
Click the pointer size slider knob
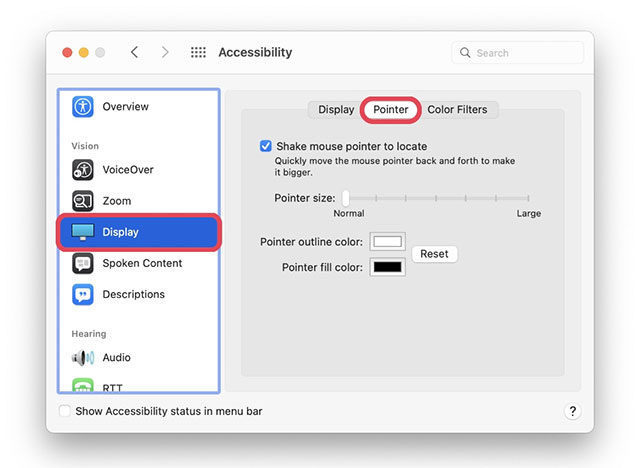[345, 198]
